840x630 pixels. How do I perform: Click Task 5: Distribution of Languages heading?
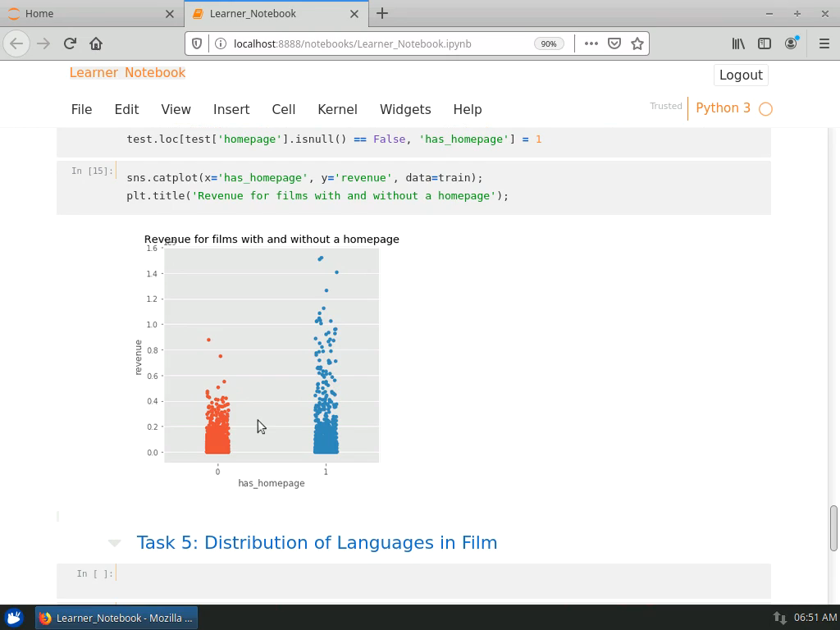tap(317, 543)
